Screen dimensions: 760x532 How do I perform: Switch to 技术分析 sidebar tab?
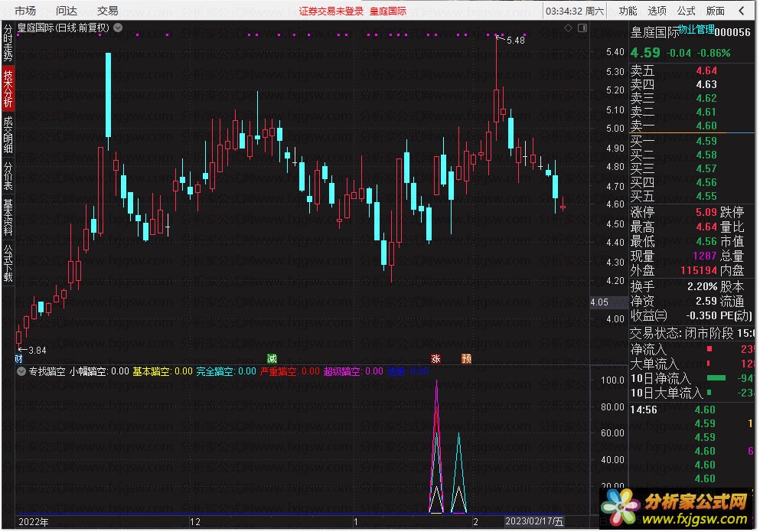(8, 89)
